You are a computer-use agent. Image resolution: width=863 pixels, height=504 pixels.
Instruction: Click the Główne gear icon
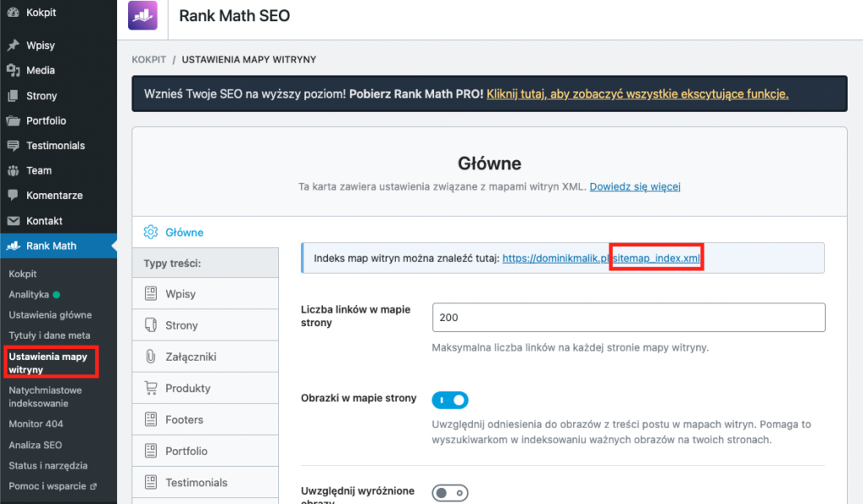pos(151,232)
